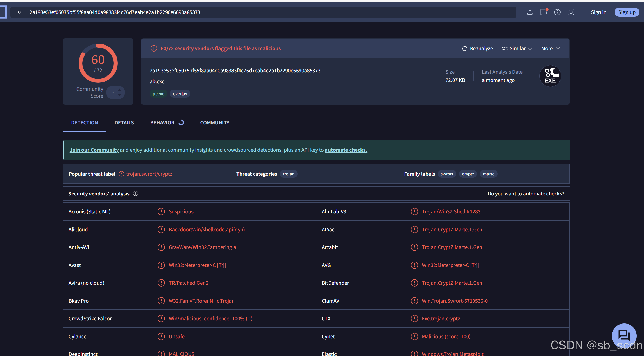
Task: Click the Sign up button
Action: [627, 12]
